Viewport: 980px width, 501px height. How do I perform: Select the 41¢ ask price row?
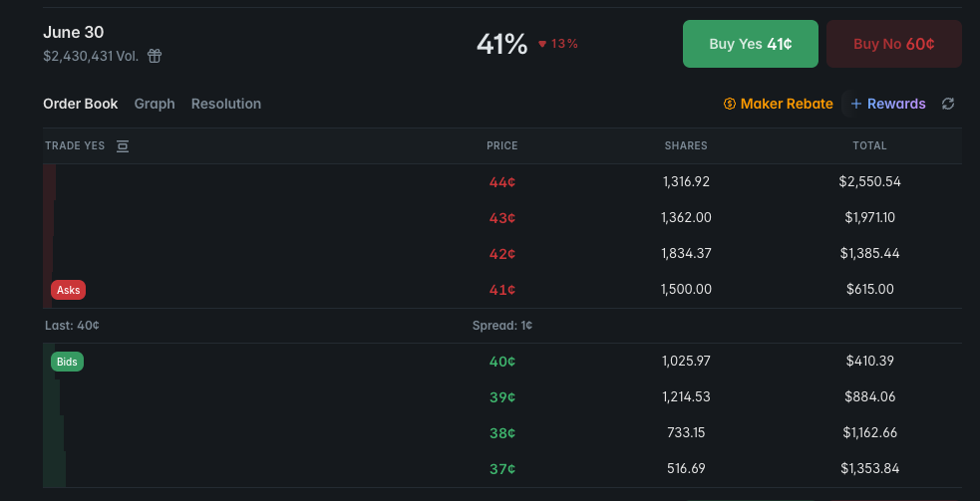pos(502,290)
